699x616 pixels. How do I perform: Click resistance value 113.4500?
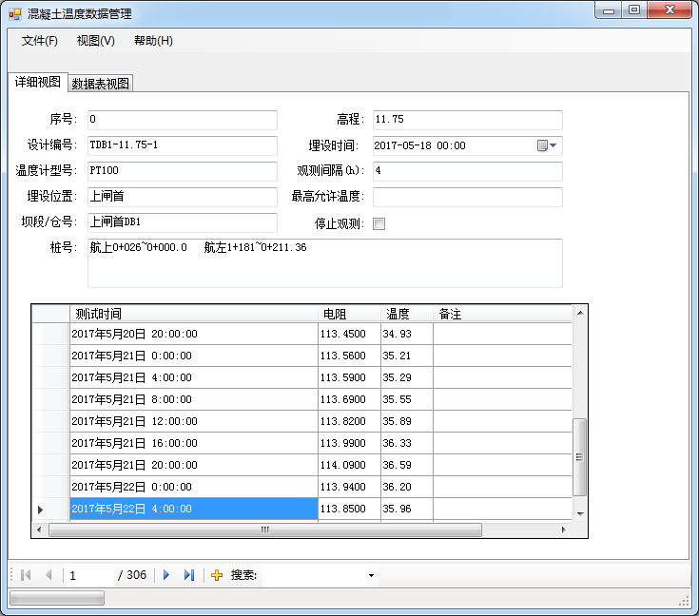[350, 334]
